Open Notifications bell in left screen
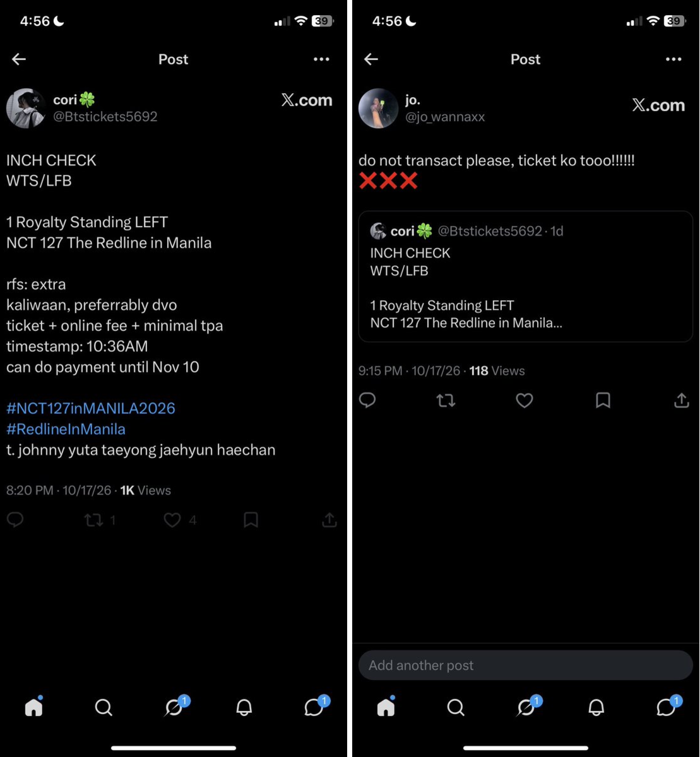700x757 pixels. (244, 707)
